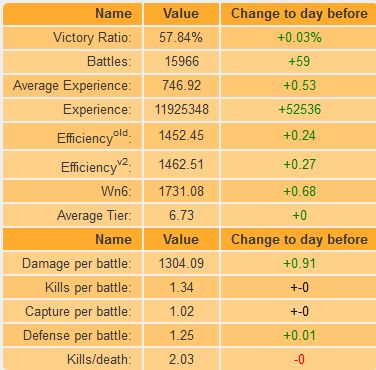Select the Average Experience value 746.92
The width and height of the screenshot is (376, 370).
(182, 85)
